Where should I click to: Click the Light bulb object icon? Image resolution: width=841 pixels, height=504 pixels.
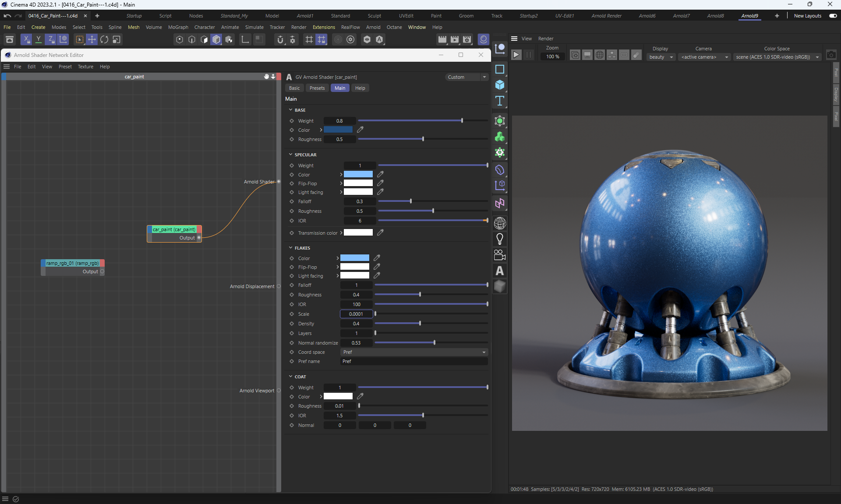pos(500,239)
